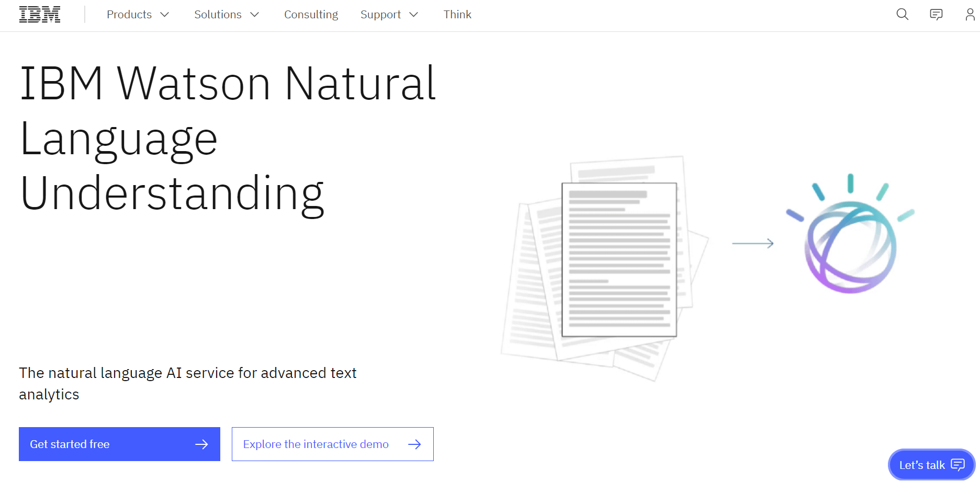Click the IBM logo

(40, 15)
